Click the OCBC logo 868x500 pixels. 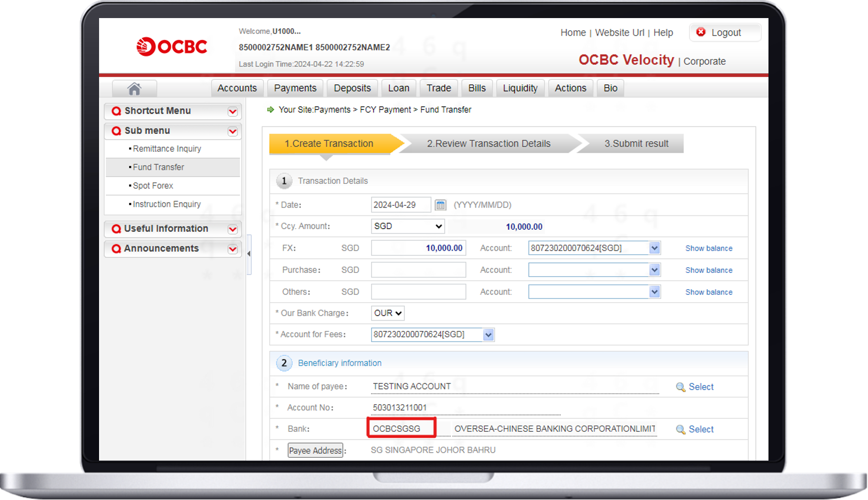172,46
